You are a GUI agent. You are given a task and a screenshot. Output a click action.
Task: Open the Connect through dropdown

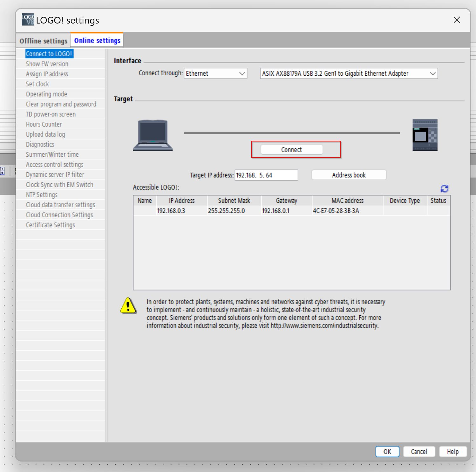215,73
